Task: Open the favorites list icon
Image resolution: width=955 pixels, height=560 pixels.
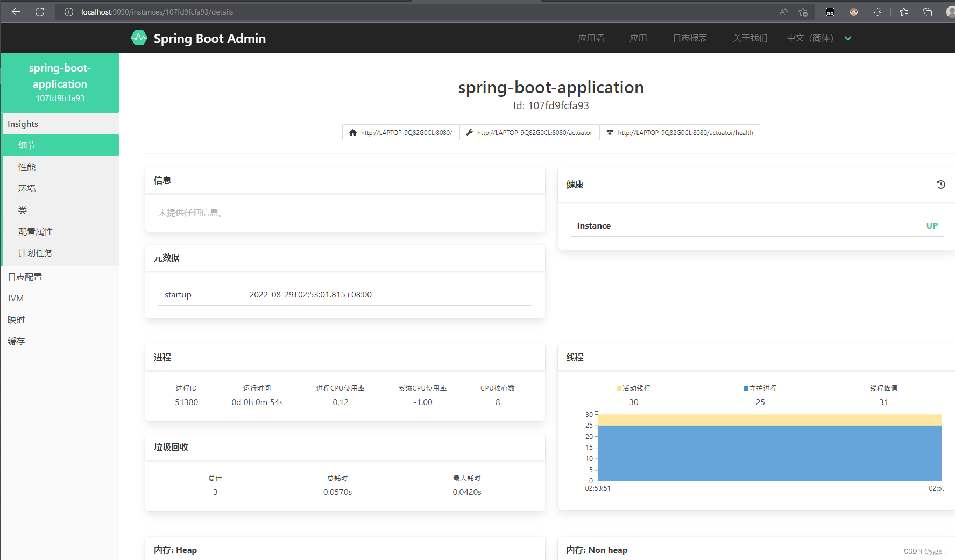Action: [x=904, y=12]
